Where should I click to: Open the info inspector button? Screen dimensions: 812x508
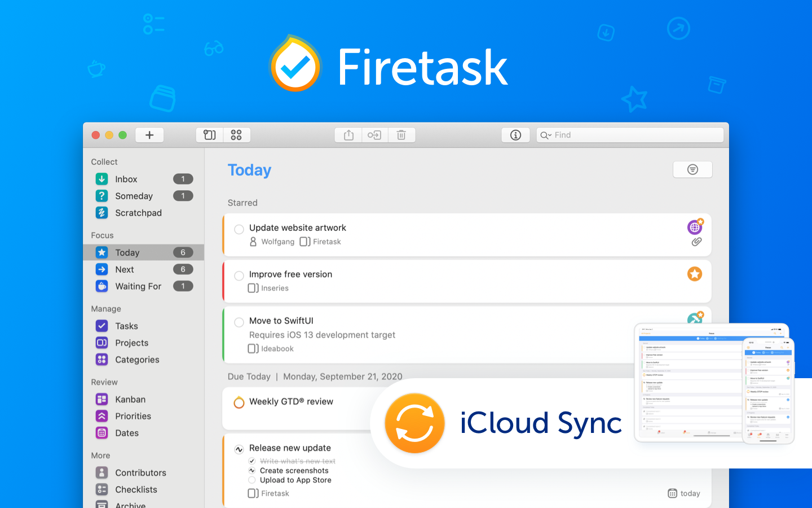(515, 135)
